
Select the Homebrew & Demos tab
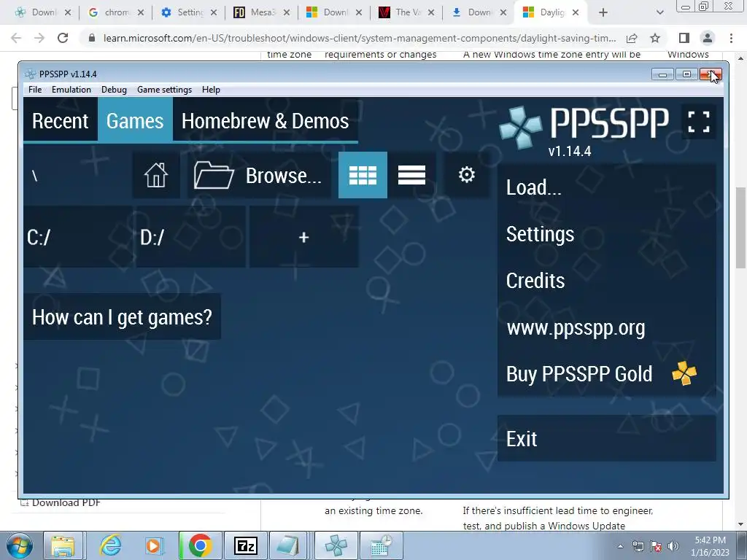(265, 121)
